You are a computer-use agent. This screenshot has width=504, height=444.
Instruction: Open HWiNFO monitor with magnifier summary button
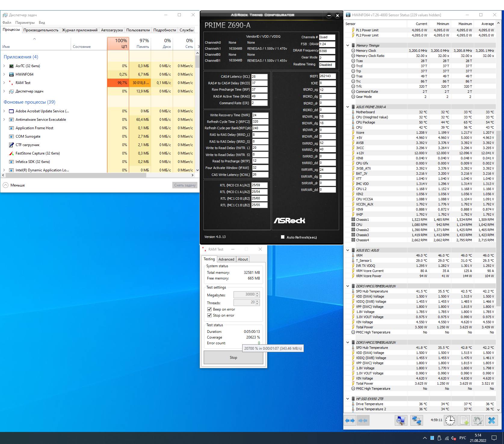click(401, 421)
